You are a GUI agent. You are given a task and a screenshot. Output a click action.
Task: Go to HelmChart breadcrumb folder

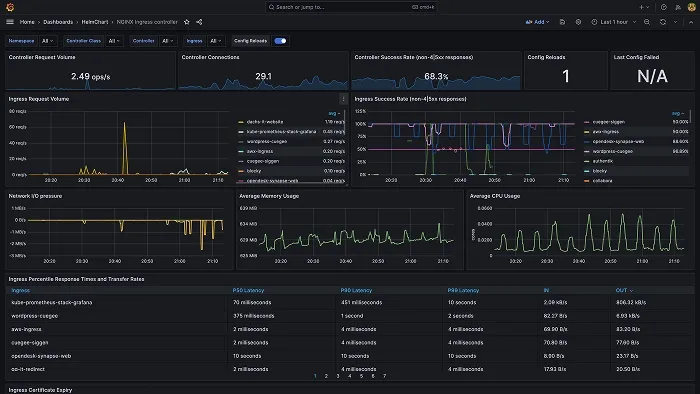(95, 22)
